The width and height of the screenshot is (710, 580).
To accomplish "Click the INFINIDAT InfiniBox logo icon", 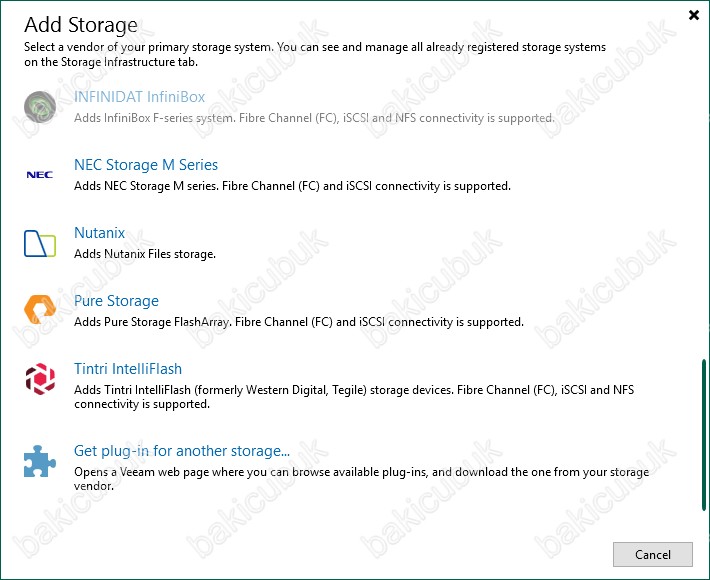I will click(40, 107).
